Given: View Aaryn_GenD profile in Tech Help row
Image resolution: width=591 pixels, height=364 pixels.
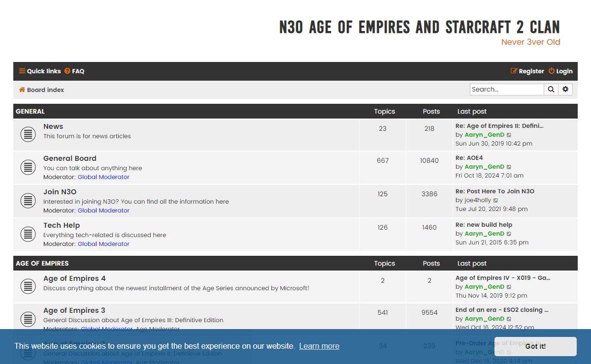Looking at the screenshot, I should [485, 234].
